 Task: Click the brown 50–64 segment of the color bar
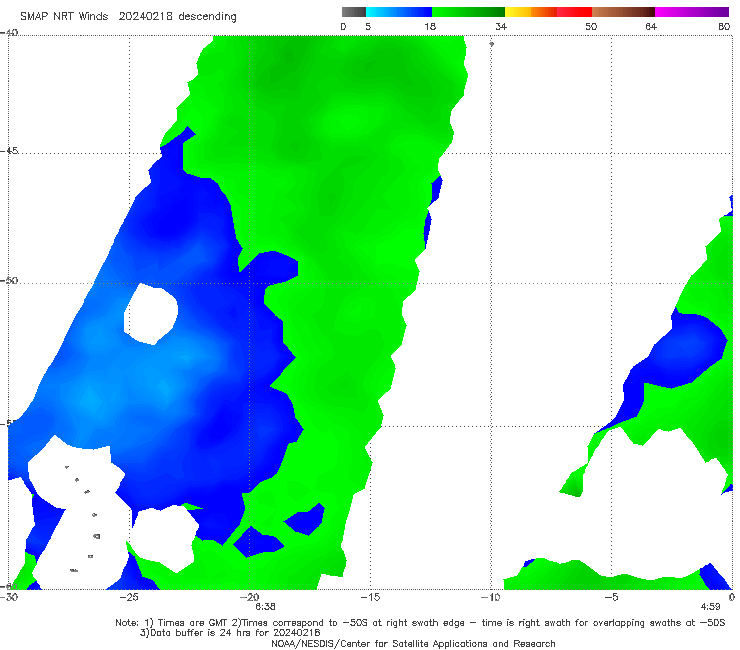coord(623,12)
